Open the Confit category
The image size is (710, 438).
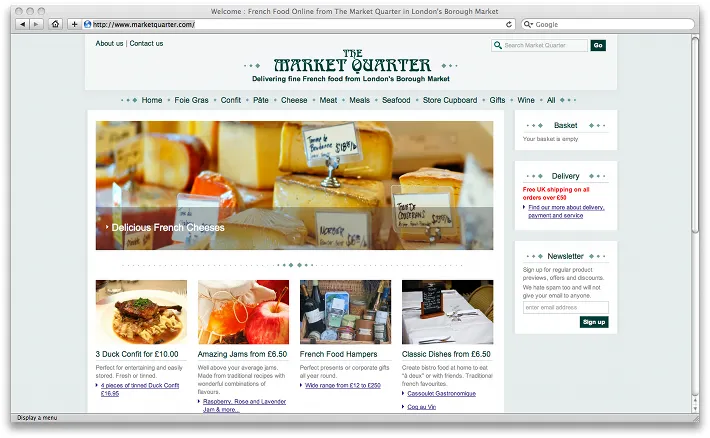[230, 100]
